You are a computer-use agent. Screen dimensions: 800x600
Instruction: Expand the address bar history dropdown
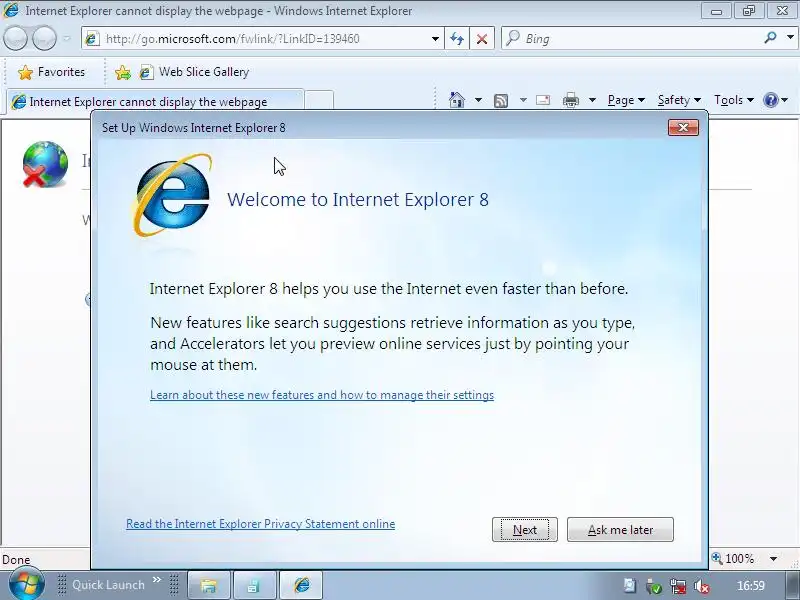(435, 39)
